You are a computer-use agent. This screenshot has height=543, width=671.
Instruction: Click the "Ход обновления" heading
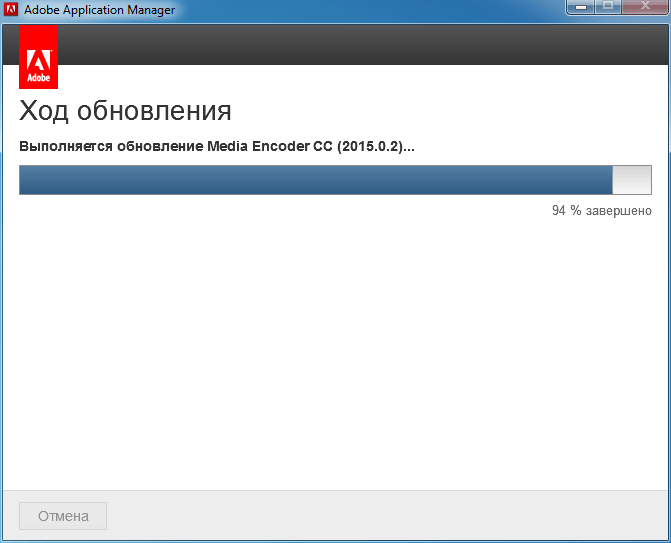point(125,111)
